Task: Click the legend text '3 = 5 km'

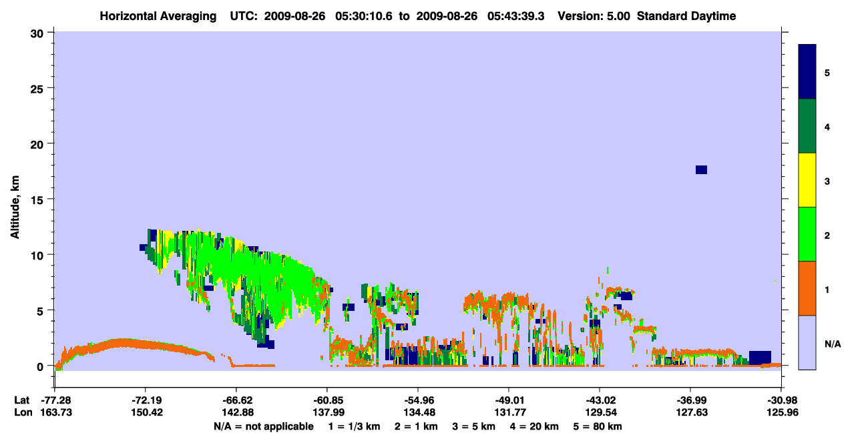Action: click(x=475, y=426)
